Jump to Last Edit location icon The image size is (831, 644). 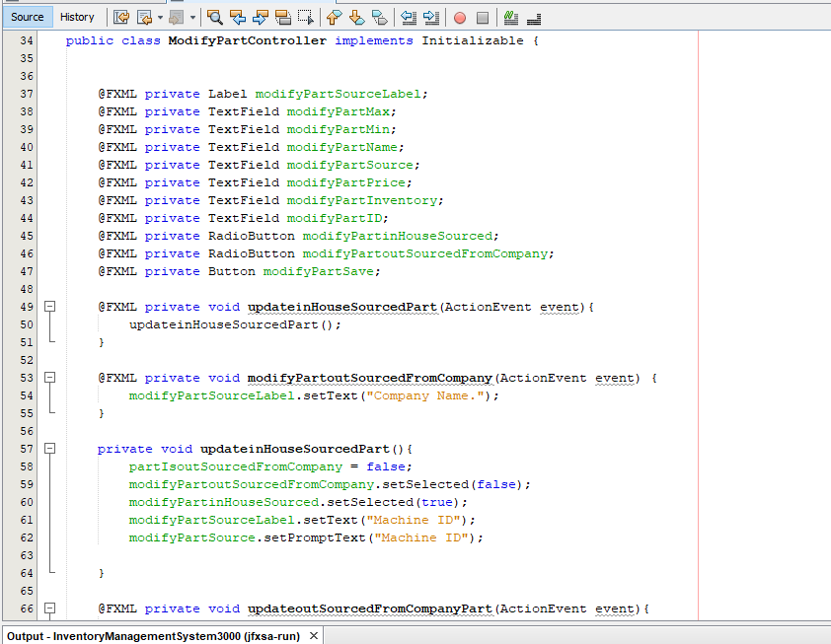pyautogui.click(x=121, y=18)
